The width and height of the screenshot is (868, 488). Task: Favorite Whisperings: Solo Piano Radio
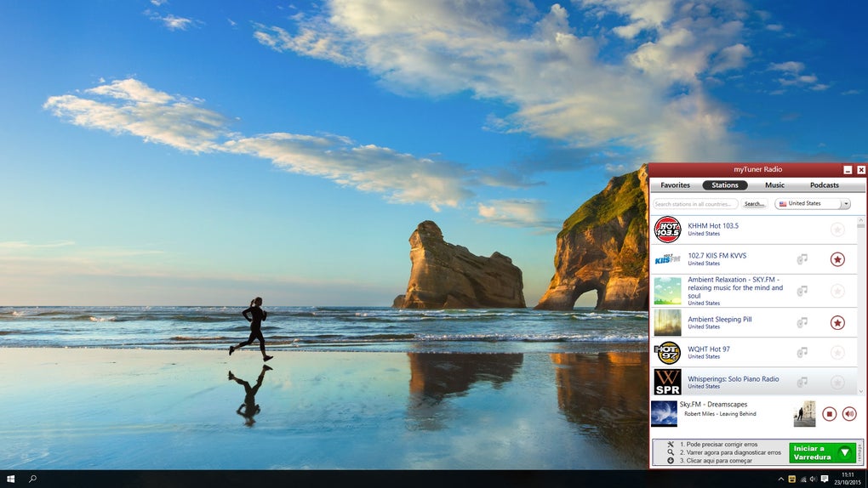837,382
